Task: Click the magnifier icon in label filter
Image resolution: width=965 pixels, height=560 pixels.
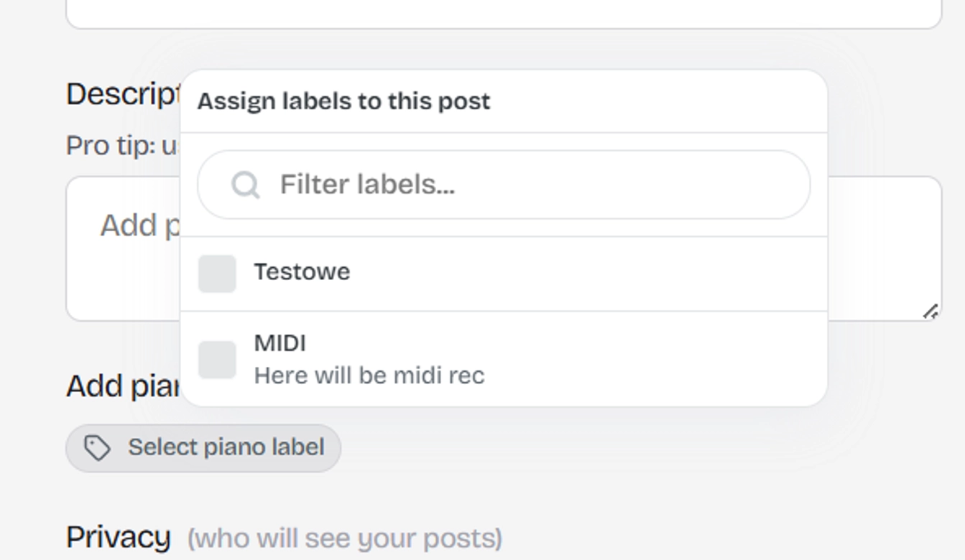Action: (245, 185)
